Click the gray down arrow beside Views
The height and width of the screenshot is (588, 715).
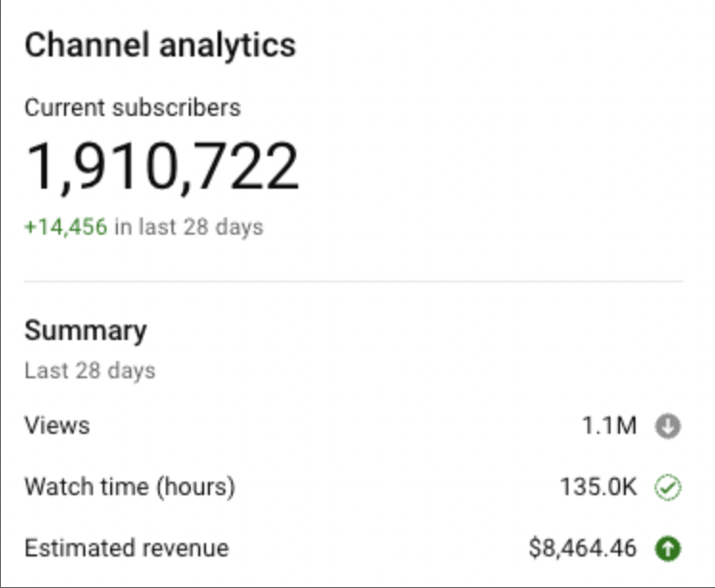[668, 426]
